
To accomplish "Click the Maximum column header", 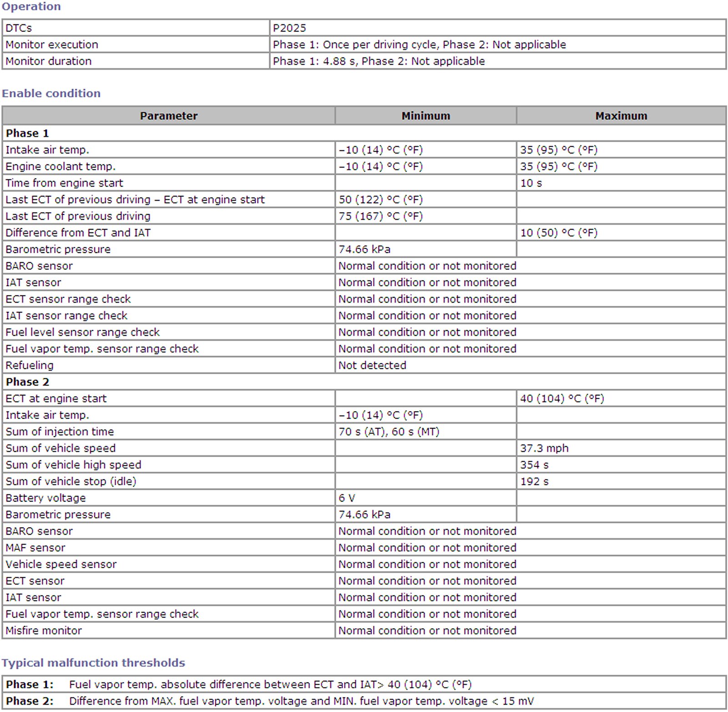I will [621, 116].
